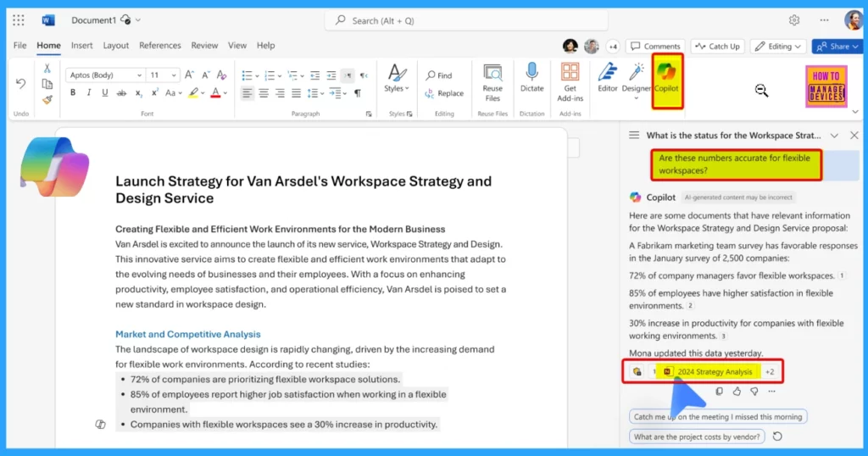Toggle Underline formatting

(x=104, y=93)
